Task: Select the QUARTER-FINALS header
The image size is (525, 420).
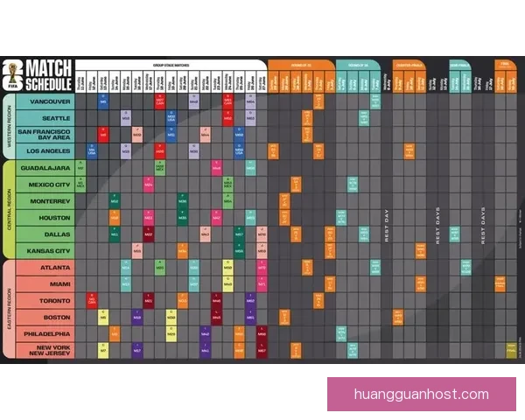Action: pyautogui.click(x=409, y=65)
